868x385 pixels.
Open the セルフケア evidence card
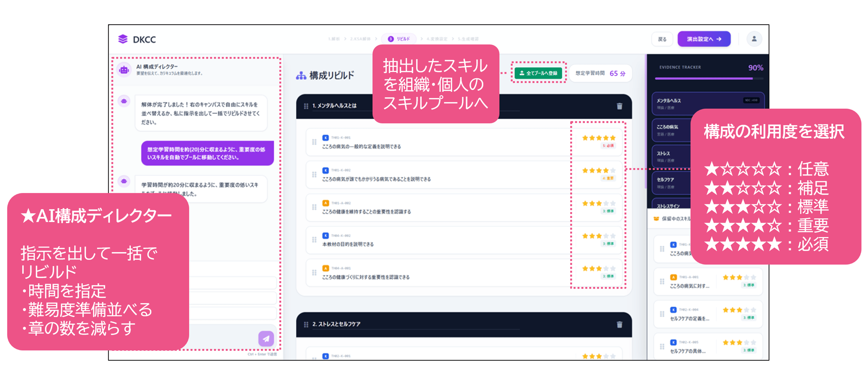[x=671, y=183]
